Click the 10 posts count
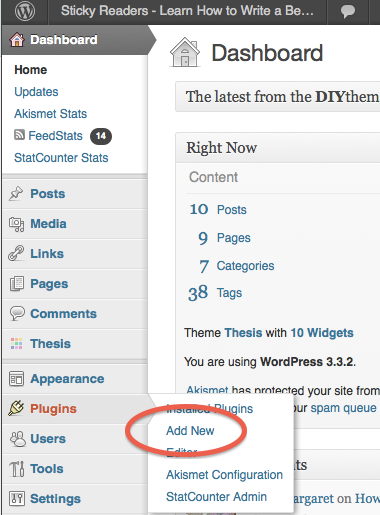The height and width of the screenshot is (515, 380). (x=199, y=209)
